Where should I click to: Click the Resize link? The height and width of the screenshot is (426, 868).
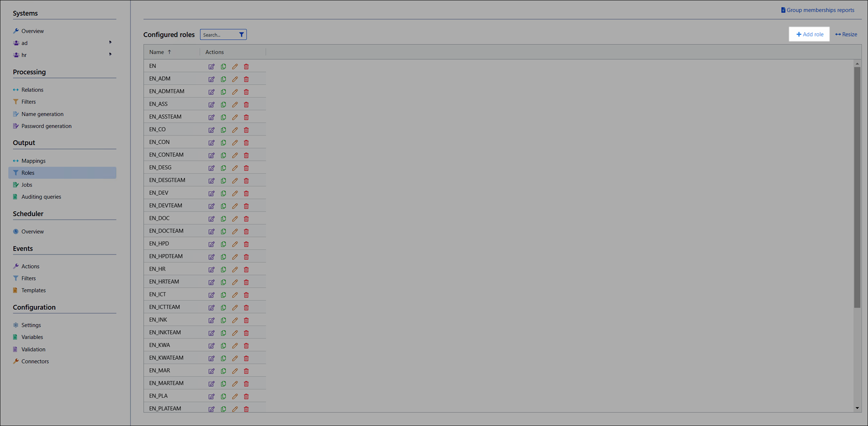click(x=846, y=34)
